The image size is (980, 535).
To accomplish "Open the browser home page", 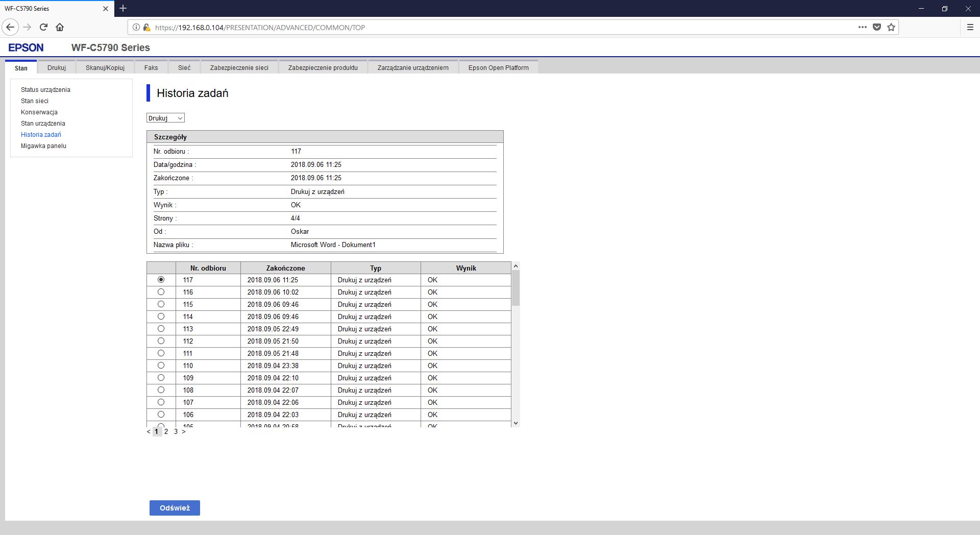I will [60, 27].
